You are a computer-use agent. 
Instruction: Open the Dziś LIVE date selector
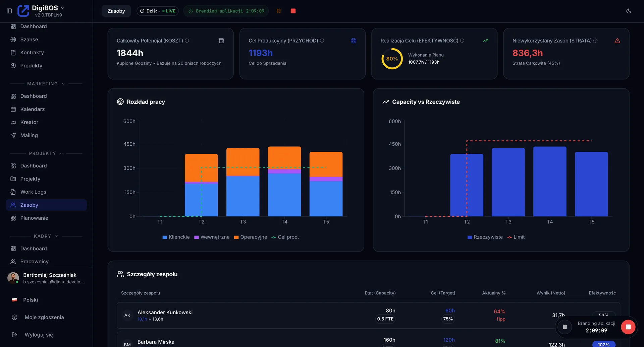point(157,11)
